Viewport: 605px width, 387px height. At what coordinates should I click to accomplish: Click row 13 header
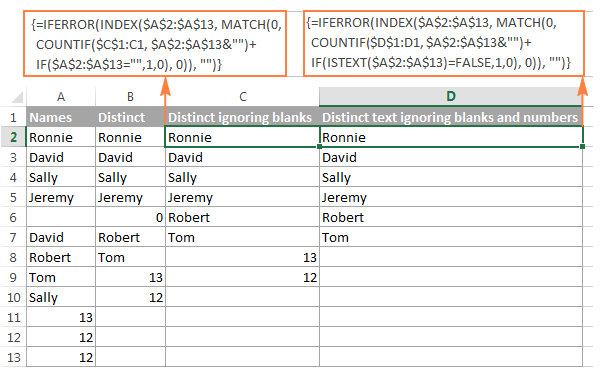tap(14, 357)
